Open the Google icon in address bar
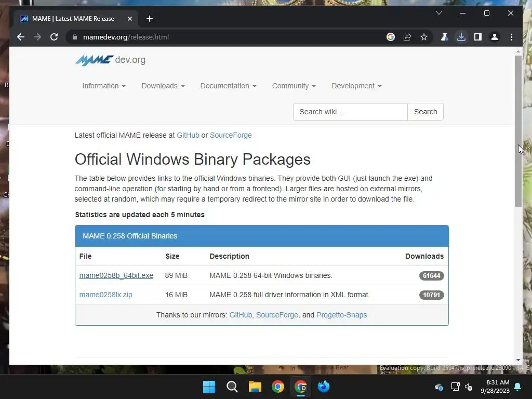 pyautogui.click(x=391, y=37)
